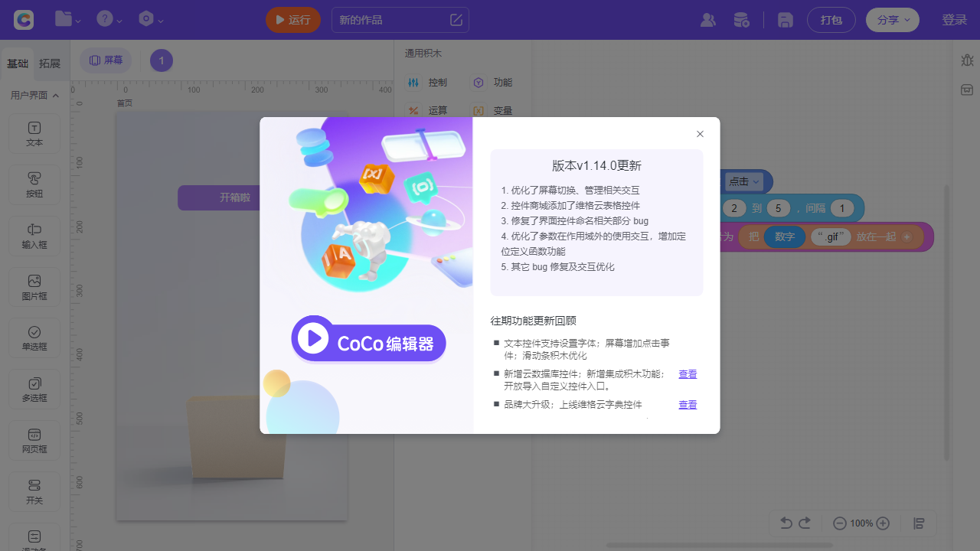Open the collaboration users icon
The image size is (980, 551).
click(x=708, y=20)
